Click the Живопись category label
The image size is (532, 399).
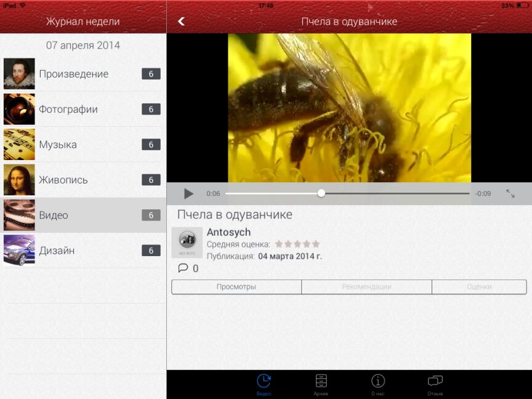(x=63, y=180)
